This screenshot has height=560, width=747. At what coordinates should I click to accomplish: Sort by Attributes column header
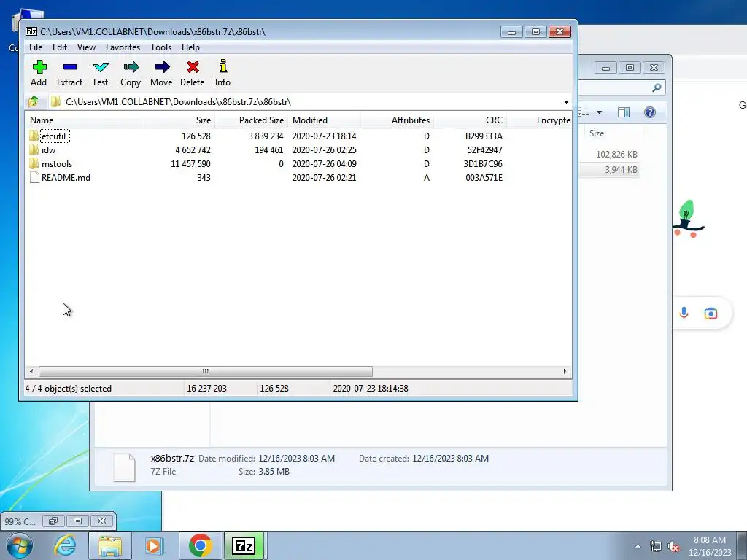click(397, 120)
